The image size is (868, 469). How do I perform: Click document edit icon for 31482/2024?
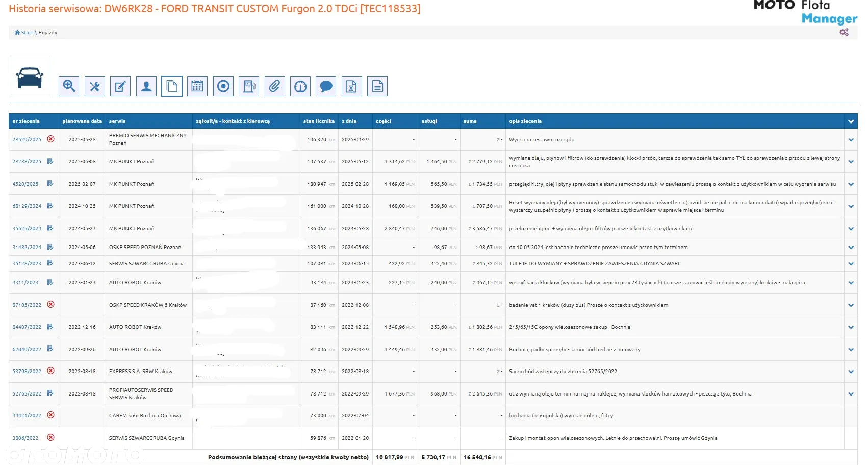(x=50, y=247)
